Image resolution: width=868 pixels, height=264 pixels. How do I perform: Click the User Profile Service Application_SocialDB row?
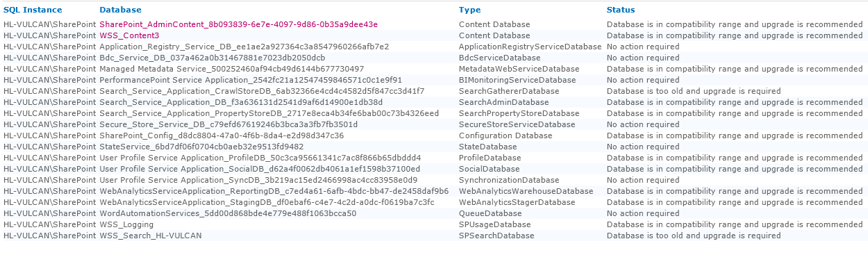[260, 169]
